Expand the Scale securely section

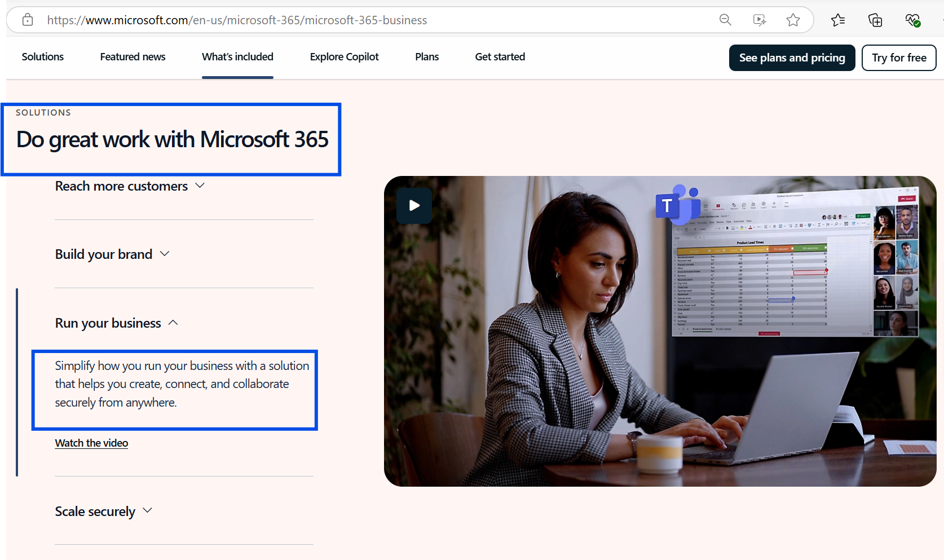coord(104,512)
